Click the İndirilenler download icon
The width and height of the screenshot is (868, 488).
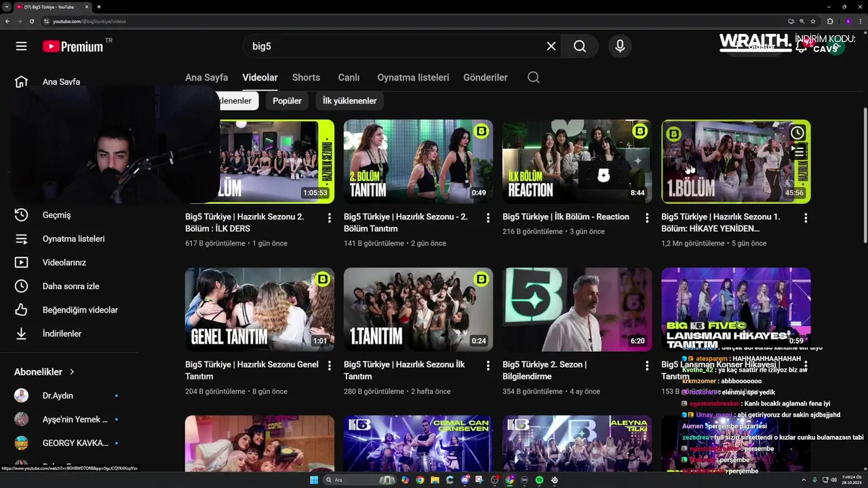tap(21, 333)
